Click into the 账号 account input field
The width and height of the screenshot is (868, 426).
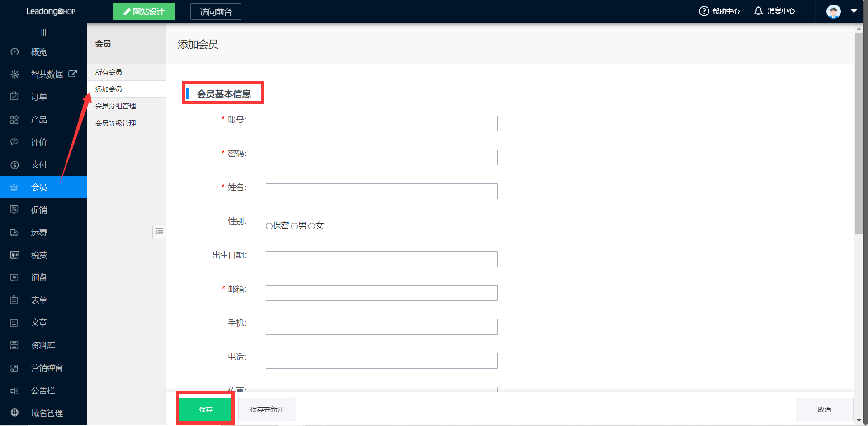pos(381,124)
